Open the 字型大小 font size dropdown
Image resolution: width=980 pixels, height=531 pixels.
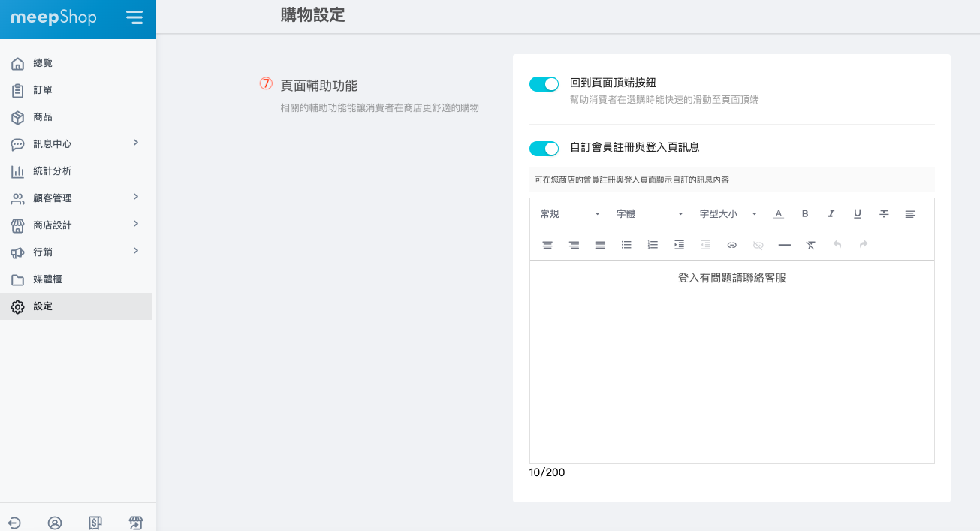pyautogui.click(x=728, y=214)
